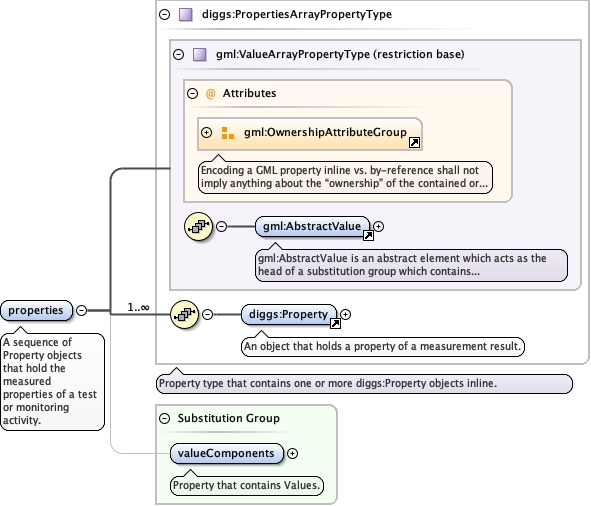Image resolution: width=591 pixels, height=506 pixels.
Task: Click the sequence compositor icon before diggs:Property
Action: [184, 314]
